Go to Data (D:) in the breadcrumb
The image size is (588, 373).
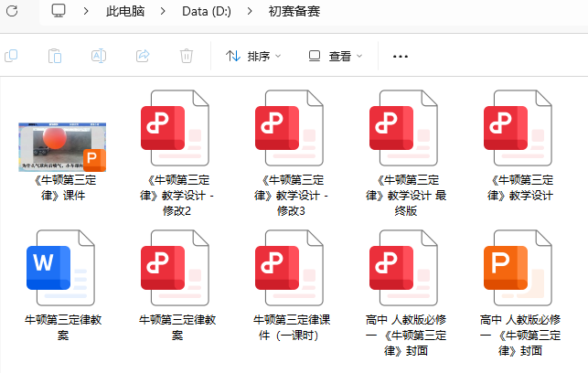(x=206, y=11)
